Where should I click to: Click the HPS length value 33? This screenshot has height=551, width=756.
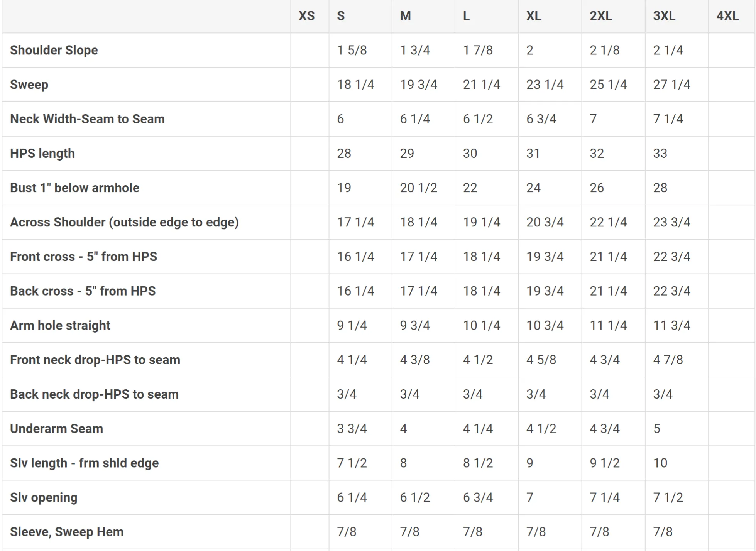[x=660, y=153]
